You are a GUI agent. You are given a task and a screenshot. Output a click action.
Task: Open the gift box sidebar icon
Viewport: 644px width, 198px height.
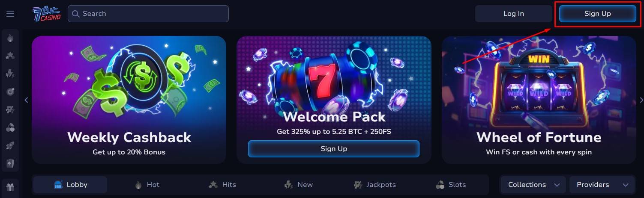tap(10, 186)
